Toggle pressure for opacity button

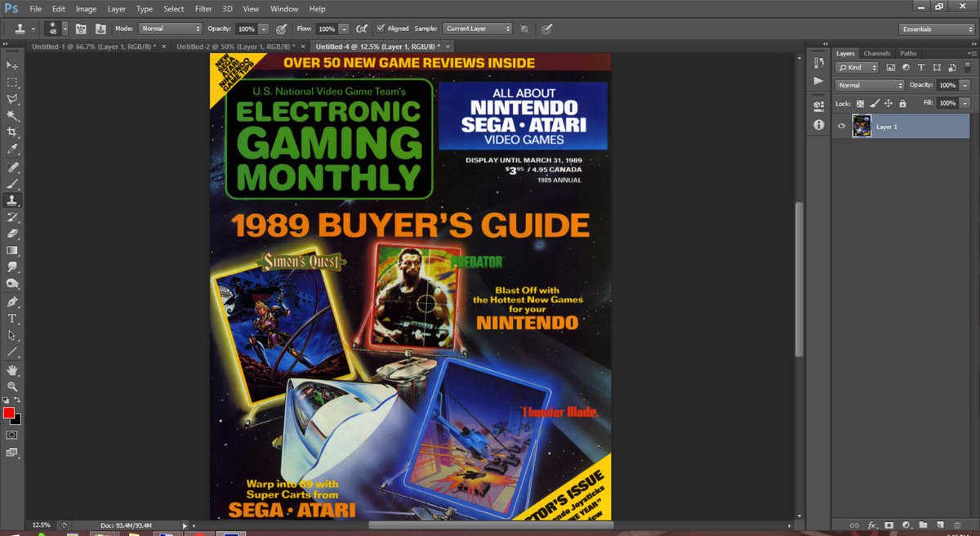coord(281,29)
